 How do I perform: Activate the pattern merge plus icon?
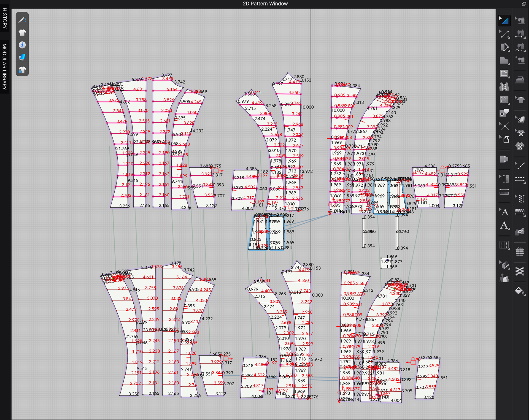tap(520, 232)
